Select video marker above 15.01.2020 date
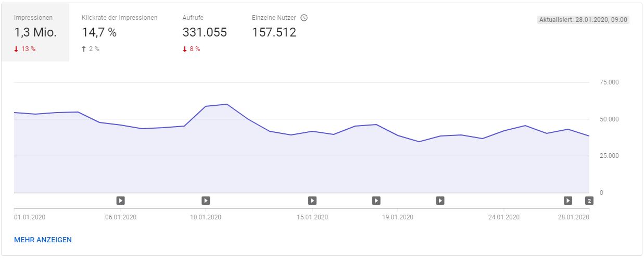The image size is (644, 260). click(312, 200)
